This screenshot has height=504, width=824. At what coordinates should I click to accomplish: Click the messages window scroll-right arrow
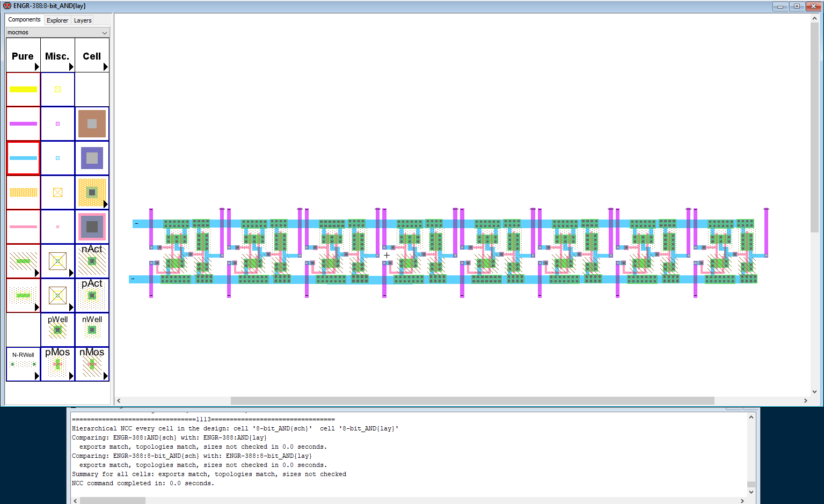pos(742,500)
